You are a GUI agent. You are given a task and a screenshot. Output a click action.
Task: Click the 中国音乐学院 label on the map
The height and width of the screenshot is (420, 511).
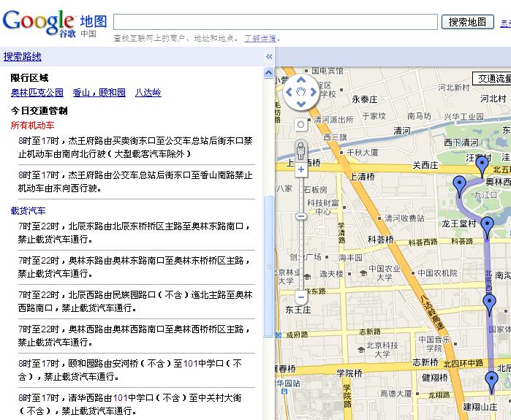[x=434, y=344]
